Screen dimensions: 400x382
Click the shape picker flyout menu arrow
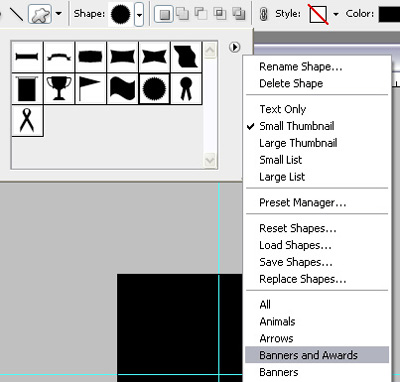coord(235,47)
